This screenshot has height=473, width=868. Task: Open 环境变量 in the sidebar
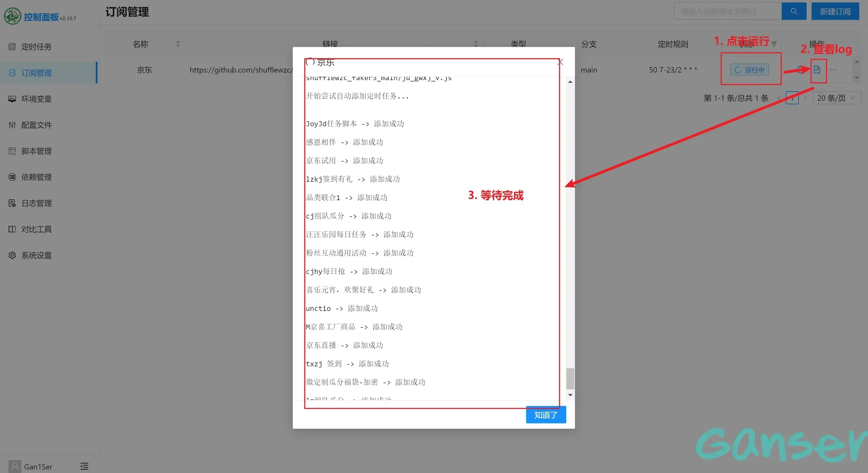click(x=36, y=99)
